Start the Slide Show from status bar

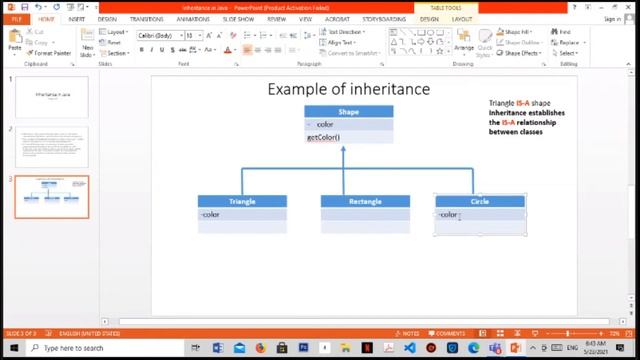[x=535, y=333]
